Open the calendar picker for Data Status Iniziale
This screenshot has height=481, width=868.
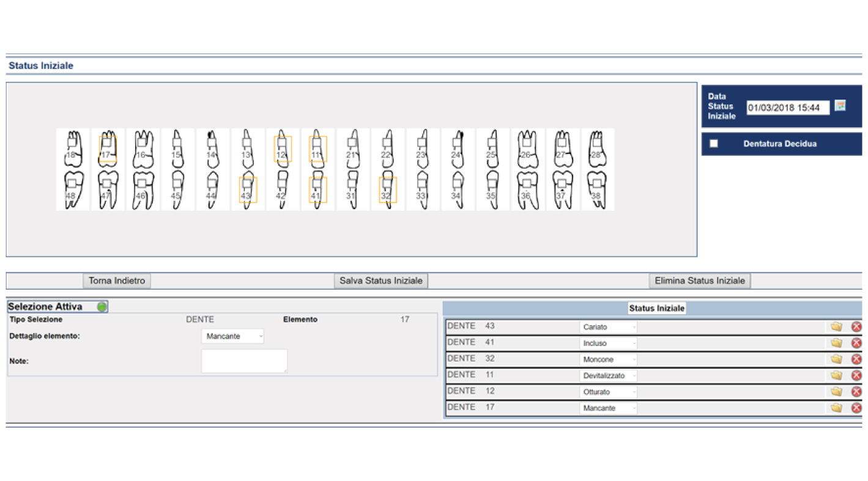click(840, 105)
